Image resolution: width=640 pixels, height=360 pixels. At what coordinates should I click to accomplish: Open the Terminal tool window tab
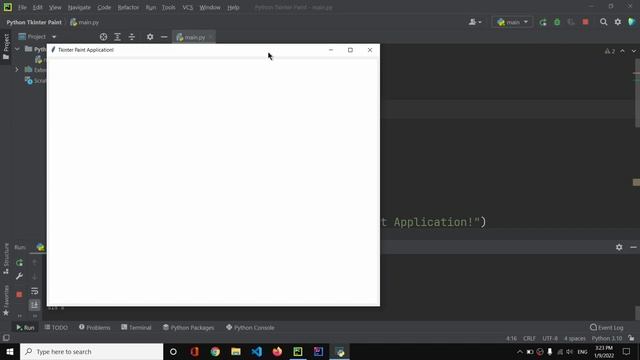(x=136, y=327)
